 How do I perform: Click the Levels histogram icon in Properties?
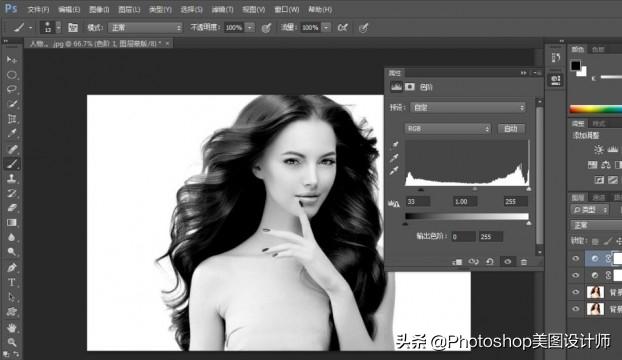point(396,86)
